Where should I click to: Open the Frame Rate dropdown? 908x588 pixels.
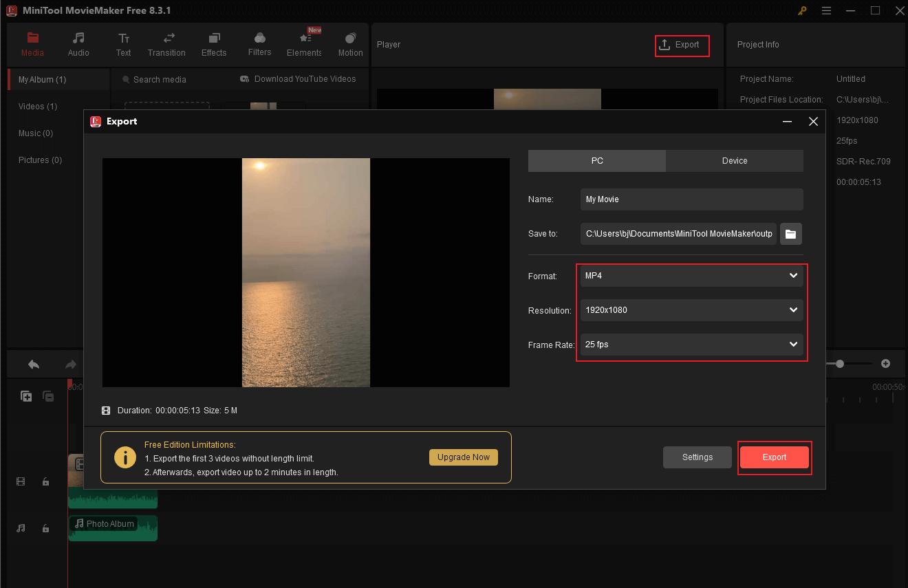(691, 345)
